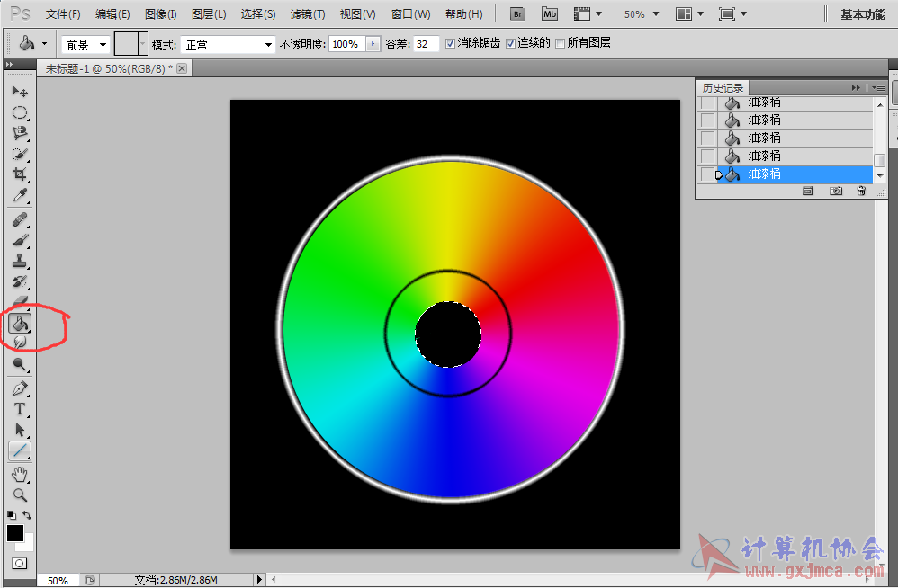This screenshot has width=898, height=588.
Task: Select the Type tool
Action: (20, 409)
